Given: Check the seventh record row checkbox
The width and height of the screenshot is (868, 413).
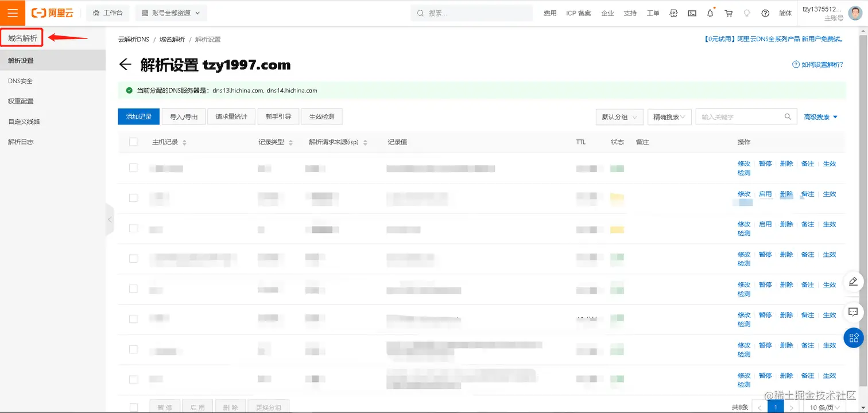Looking at the screenshot, I should click(133, 349).
